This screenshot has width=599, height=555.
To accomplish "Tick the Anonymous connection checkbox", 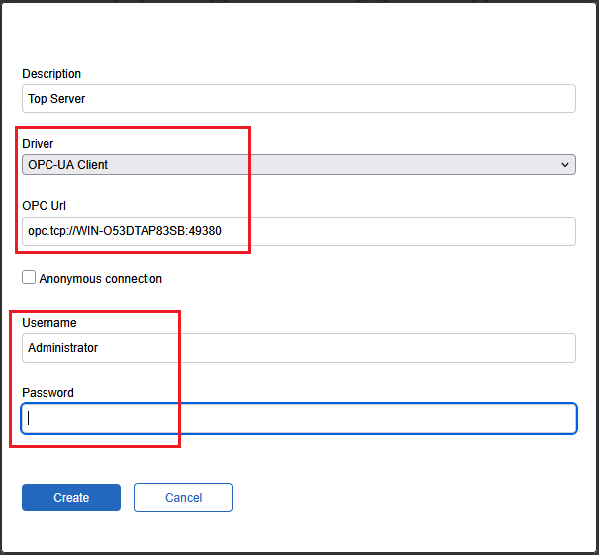I will pyautogui.click(x=29, y=277).
